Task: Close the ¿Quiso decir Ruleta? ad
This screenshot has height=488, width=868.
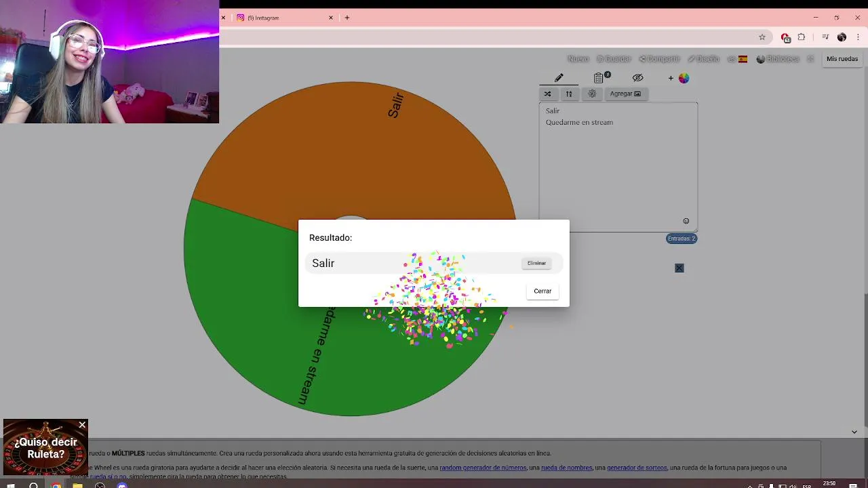Action: pyautogui.click(x=82, y=425)
